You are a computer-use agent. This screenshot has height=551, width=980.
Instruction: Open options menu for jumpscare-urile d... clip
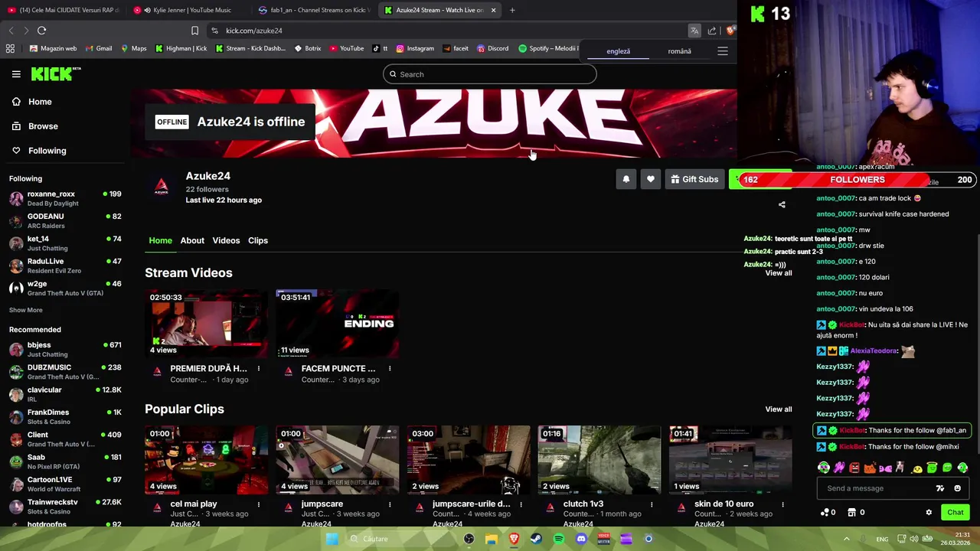coord(520,504)
